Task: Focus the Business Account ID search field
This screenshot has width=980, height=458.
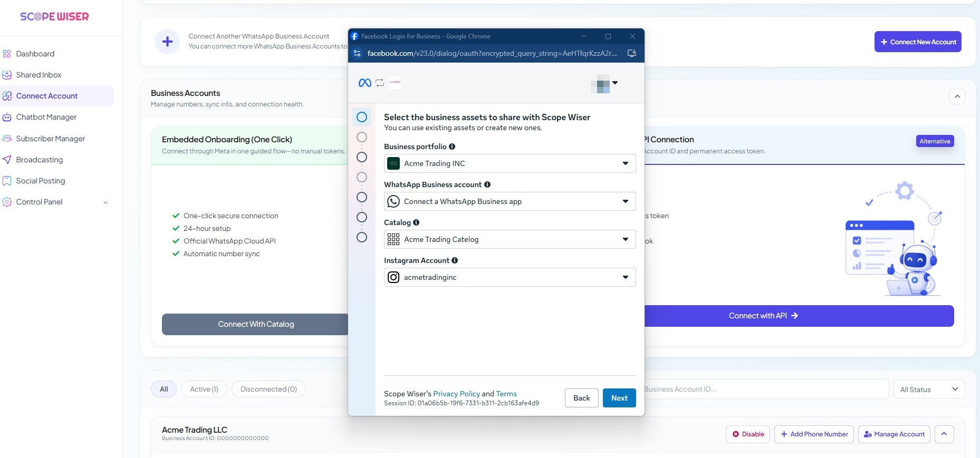Action: click(766, 389)
